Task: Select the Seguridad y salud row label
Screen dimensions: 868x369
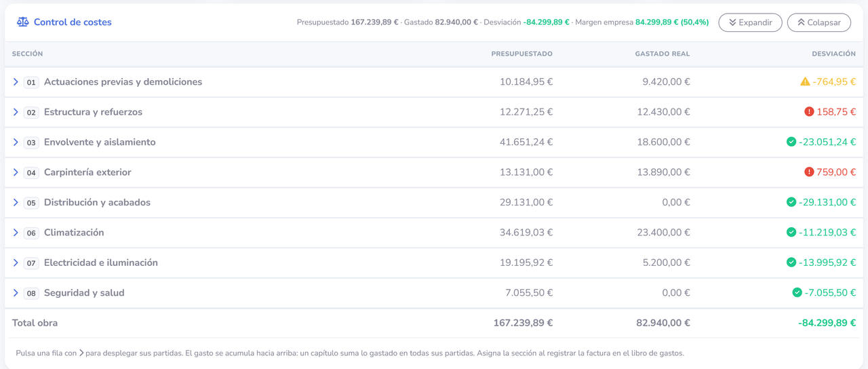Action: click(84, 292)
